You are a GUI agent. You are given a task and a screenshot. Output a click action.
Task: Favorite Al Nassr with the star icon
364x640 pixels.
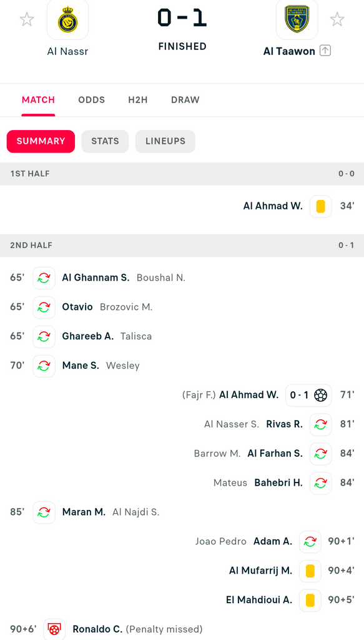pos(27,19)
